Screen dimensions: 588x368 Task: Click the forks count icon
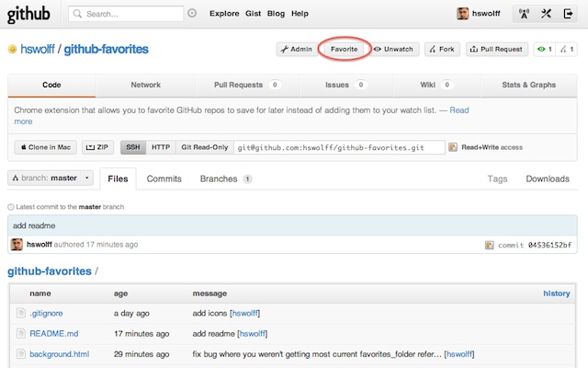567,49
